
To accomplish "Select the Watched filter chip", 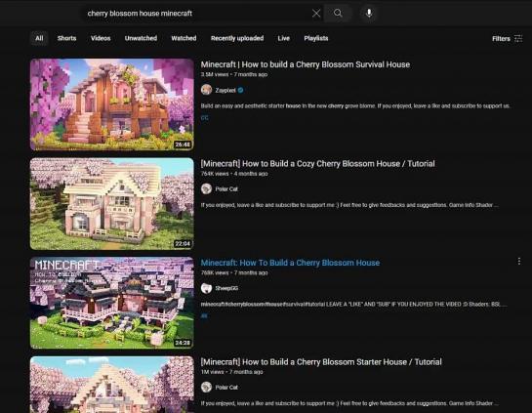I will coord(184,38).
